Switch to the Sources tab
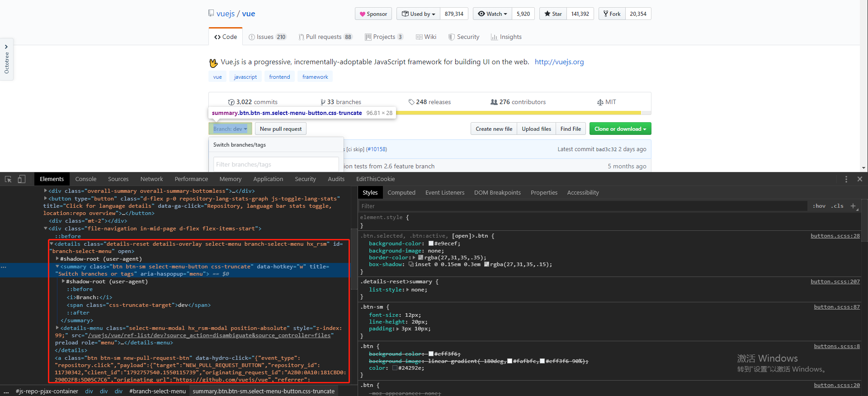Viewport: 868px width, 396px height. pyautogui.click(x=118, y=179)
